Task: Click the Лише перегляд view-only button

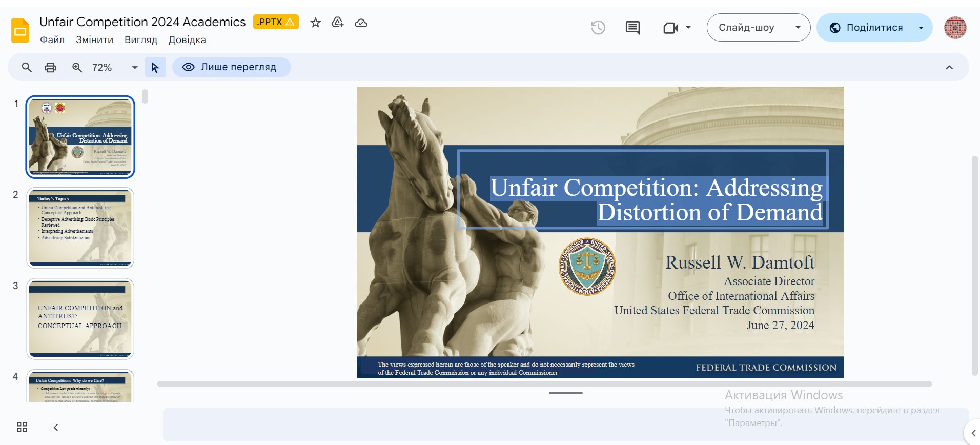Action: (232, 67)
